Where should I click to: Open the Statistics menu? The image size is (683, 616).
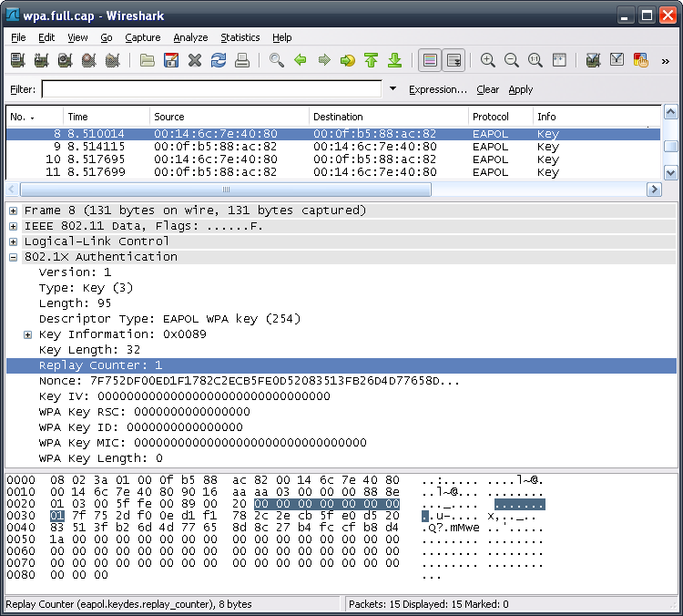[240, 38]
